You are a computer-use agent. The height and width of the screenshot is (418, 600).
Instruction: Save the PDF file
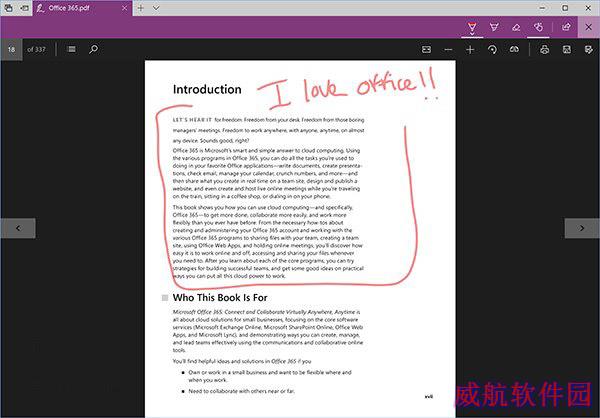[567, 49]
